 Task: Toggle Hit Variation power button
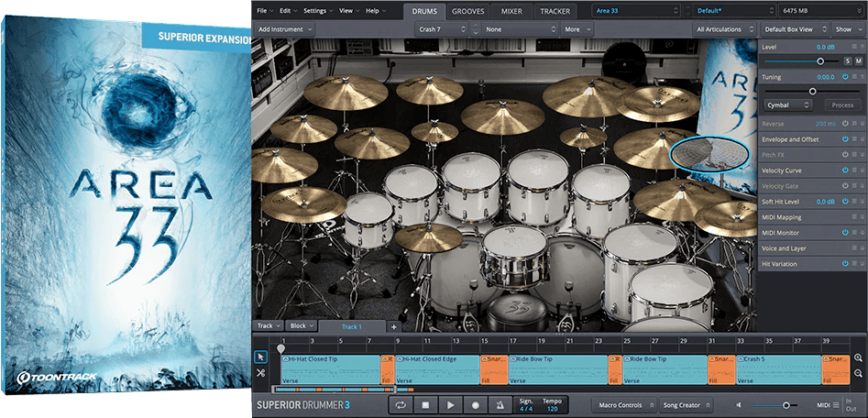click(x=845, y=263)
